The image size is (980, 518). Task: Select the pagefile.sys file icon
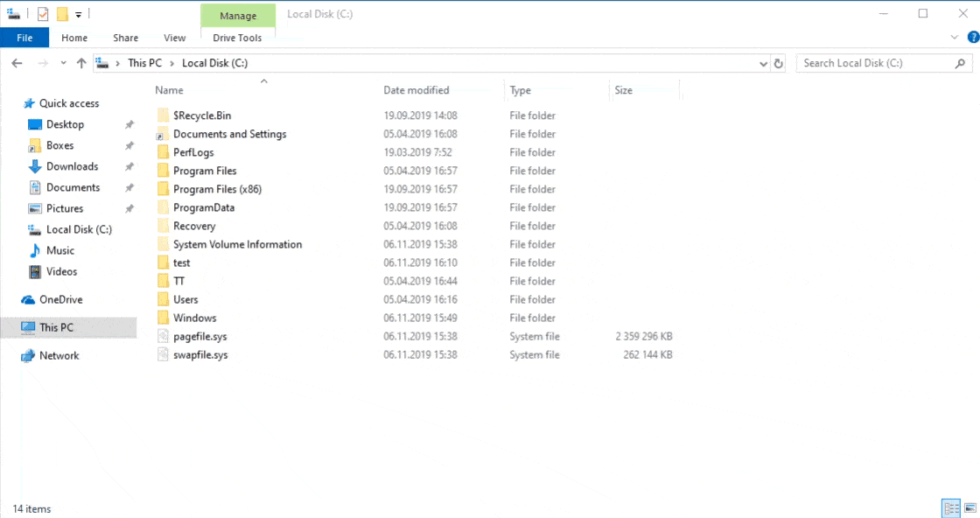163,336
